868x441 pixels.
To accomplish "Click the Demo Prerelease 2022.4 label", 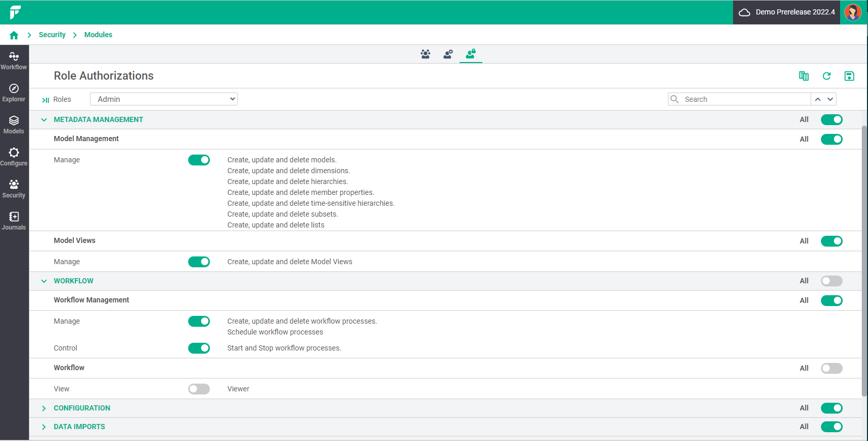I will (x=795, y=12).
